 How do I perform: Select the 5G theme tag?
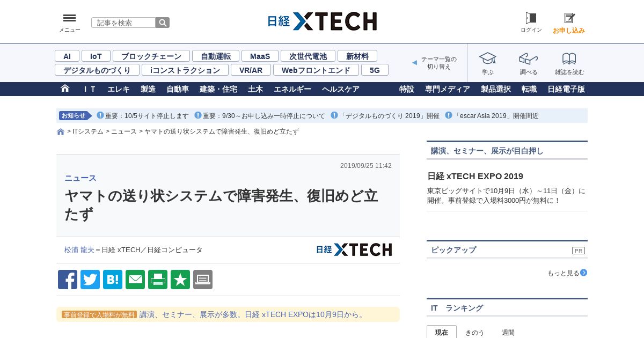tap(375, 70)
